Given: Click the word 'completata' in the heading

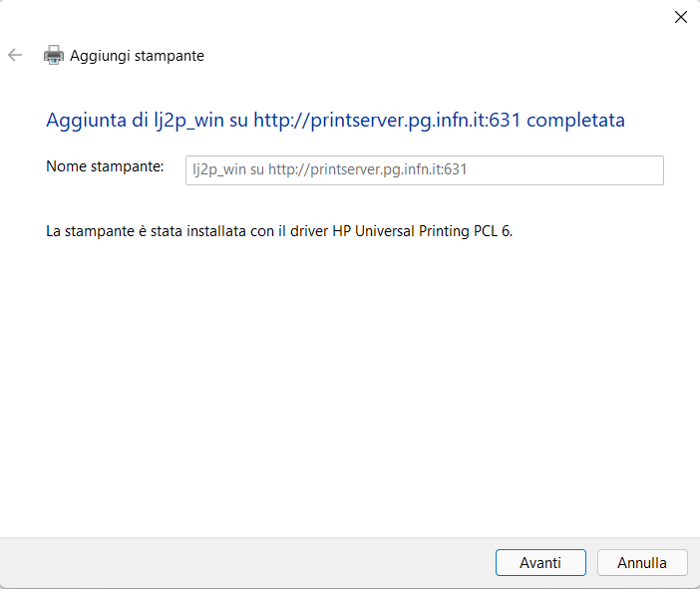Looking at the screenshot, I should point(575,120).
